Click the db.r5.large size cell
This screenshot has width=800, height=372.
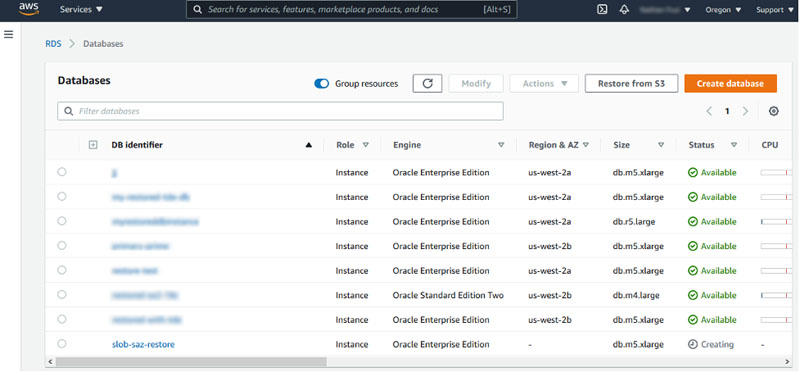(634, 222)
